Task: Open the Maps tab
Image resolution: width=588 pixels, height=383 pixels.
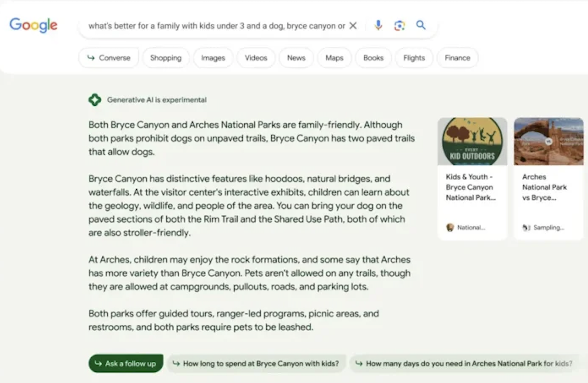Action: click(x=334, y=58)
